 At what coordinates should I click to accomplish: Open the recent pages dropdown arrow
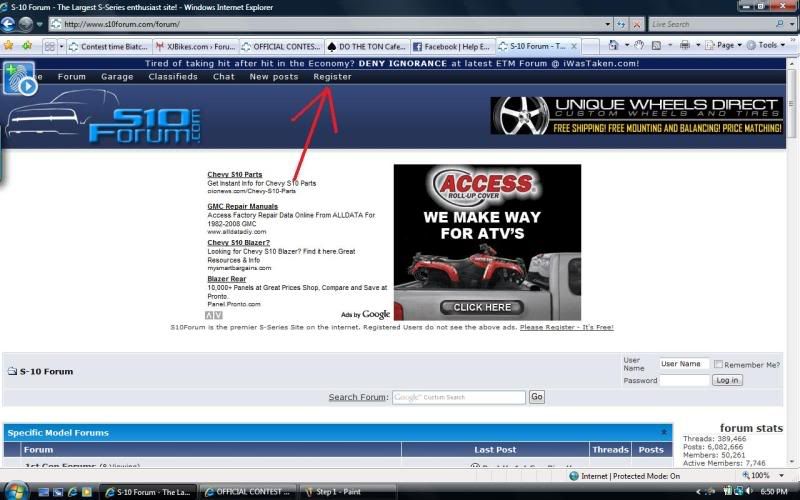(39, 24)
